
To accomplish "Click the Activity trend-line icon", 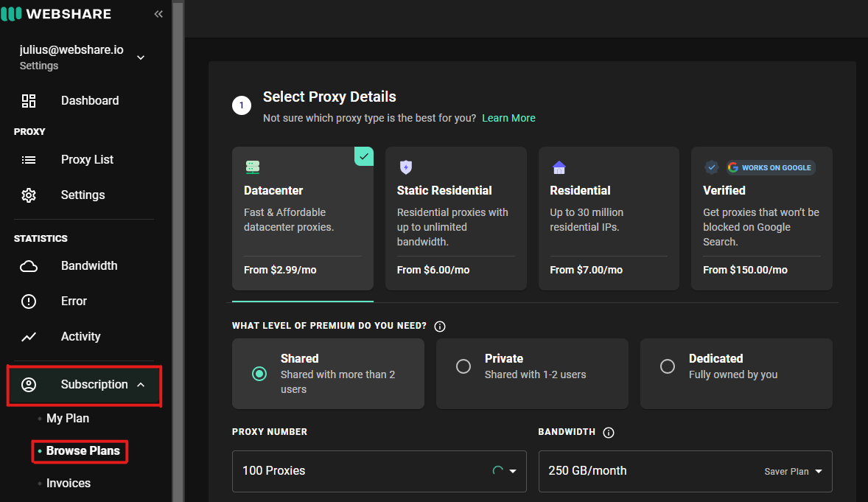I will pos(29,337).
